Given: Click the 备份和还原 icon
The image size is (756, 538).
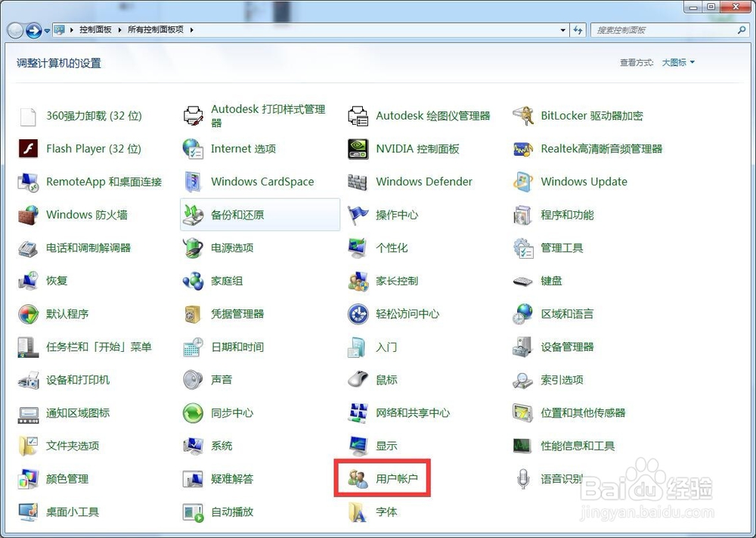Looking at the screenshot, I should 193,215.
